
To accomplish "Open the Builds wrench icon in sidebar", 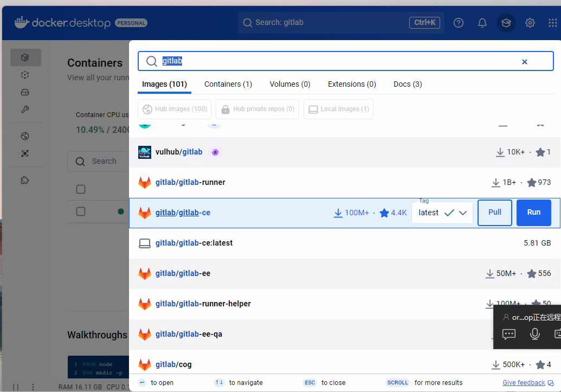I will [x=25, y=110].
